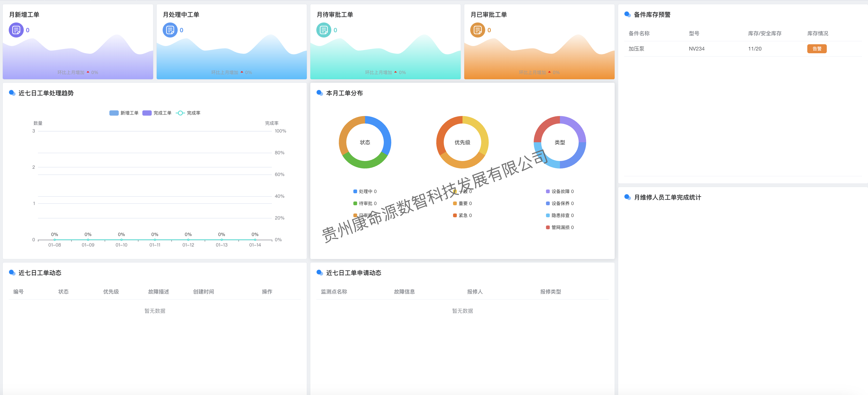Click the 月待审批工单 card icon
This screenshot has width=868, height=395.
coord(324,30)
